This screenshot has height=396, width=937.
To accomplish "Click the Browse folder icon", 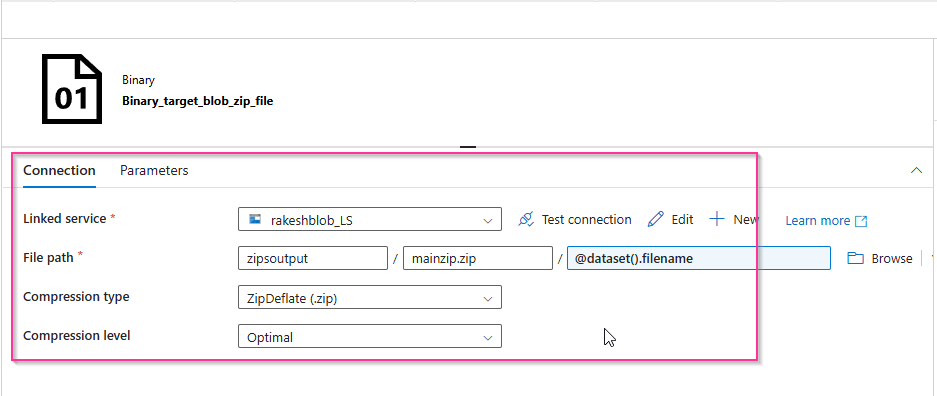I will click(x=856, y=258).
